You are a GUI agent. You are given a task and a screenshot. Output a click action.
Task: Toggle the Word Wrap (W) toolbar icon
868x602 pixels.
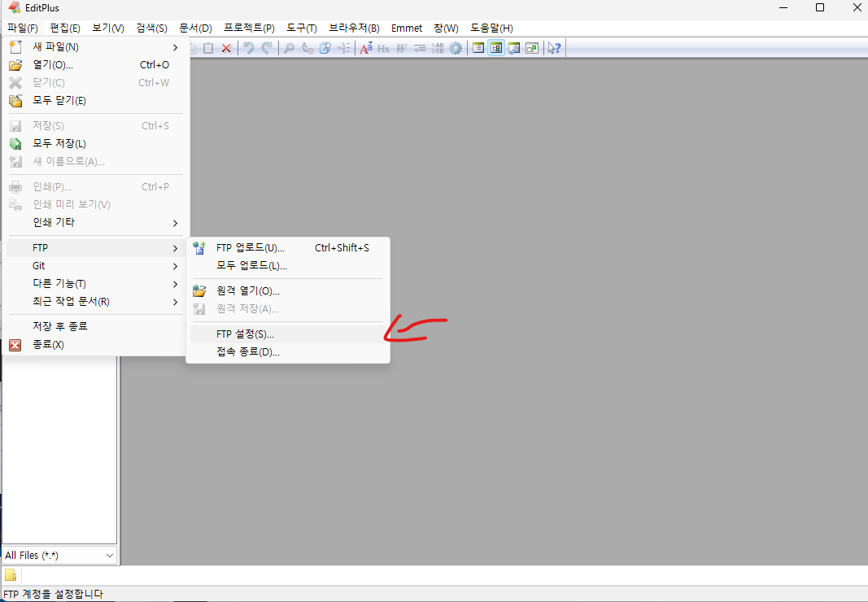tap(401, 48)
